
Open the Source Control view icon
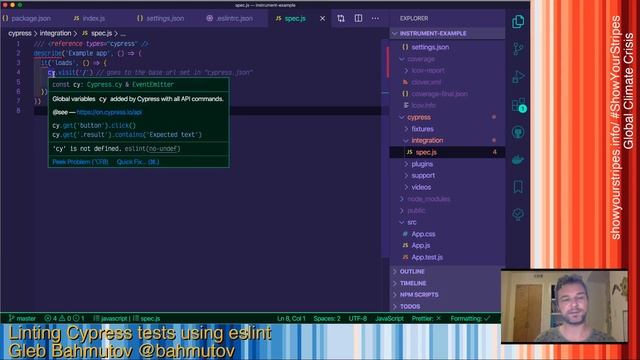coord(518,49)
